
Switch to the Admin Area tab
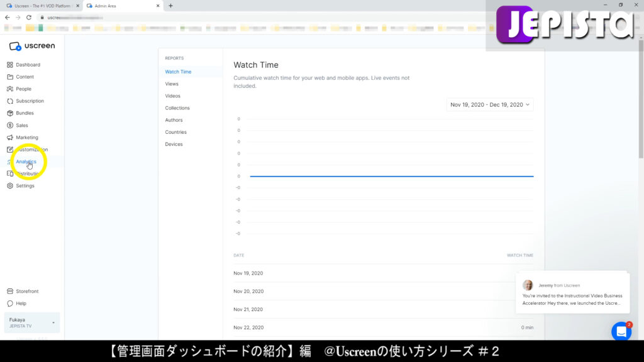123,6
